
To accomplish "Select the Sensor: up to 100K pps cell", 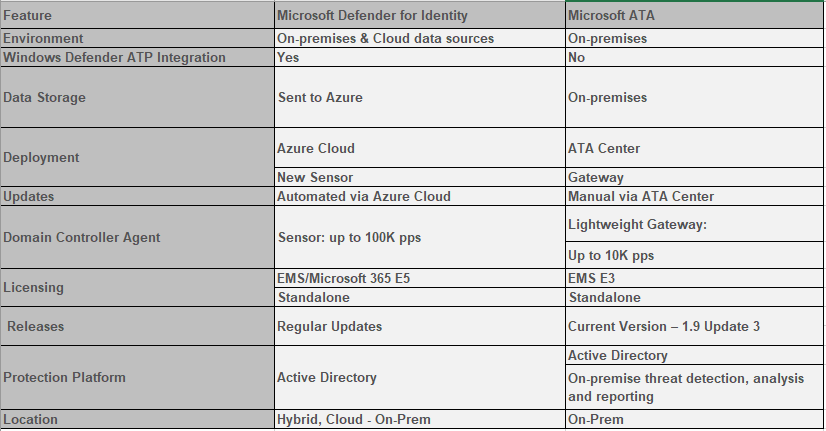I will pyautogui.click(x=418, y=237).
